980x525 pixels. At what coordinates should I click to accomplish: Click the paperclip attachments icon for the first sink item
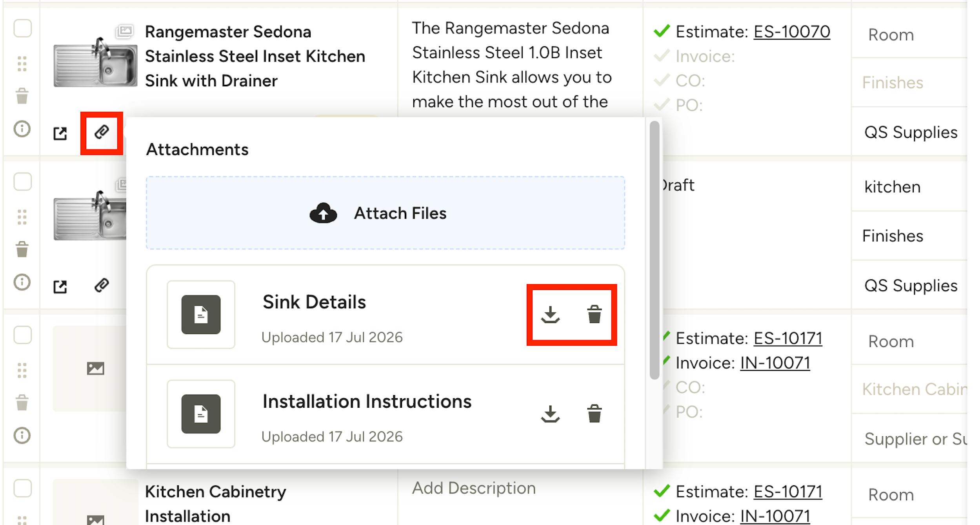(x=102, y=133)
